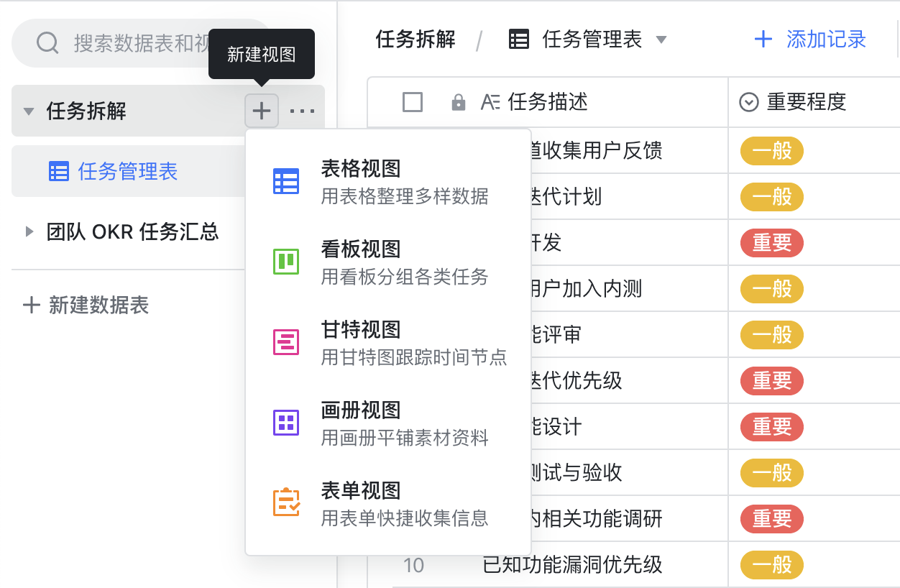The image size is (900, 588).
Task: Open the 任务管理表 view dropdown arrow
Action: pyautogui.click(x=661, y=40)
